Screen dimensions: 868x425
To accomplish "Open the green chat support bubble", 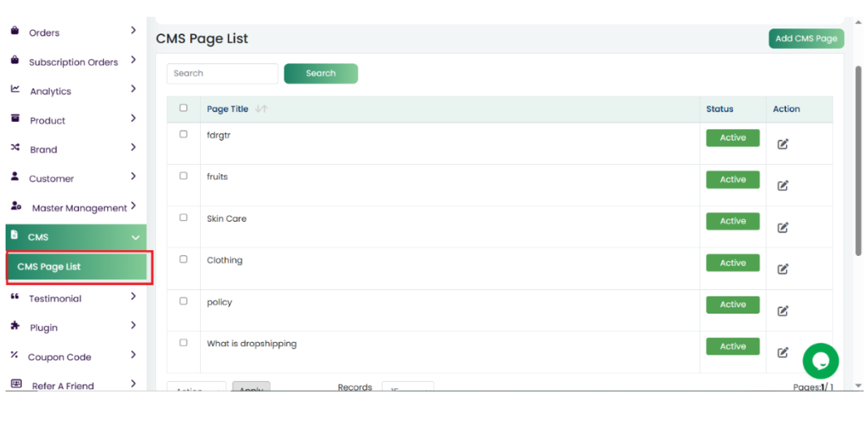I will pos(820,361).
